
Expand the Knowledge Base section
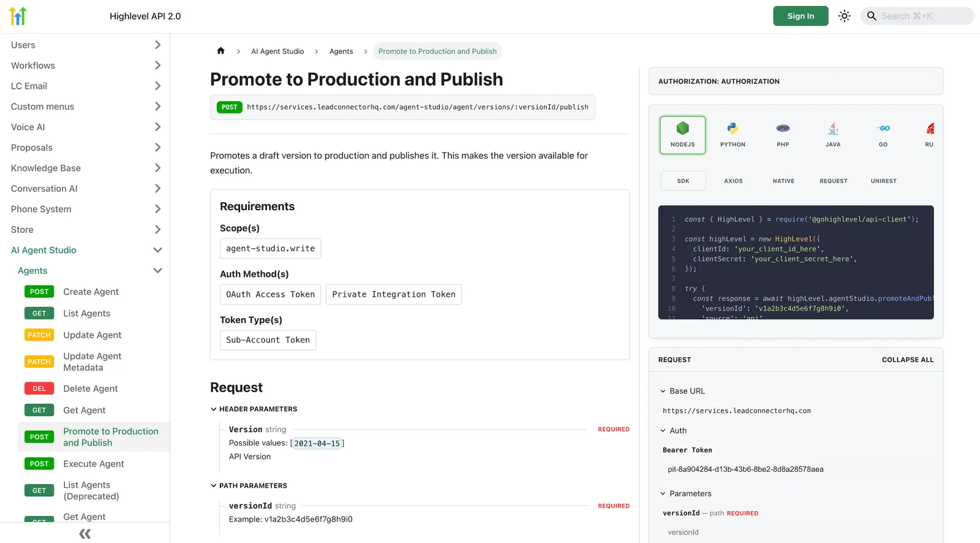157,168
